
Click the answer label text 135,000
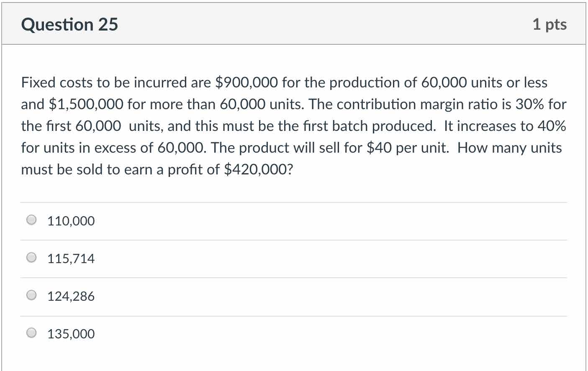pyautogui.click(x=71, y=334)
